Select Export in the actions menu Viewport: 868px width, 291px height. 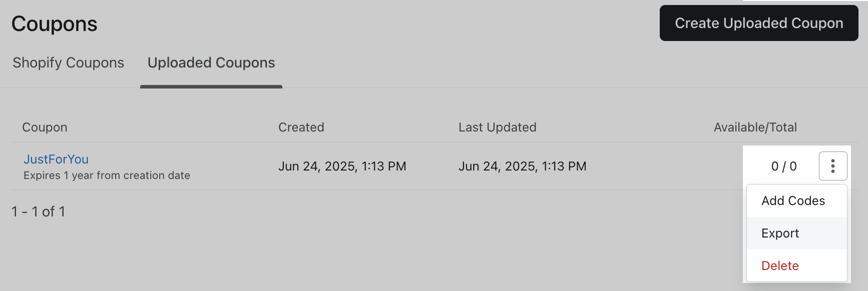(x=780, y=233)
